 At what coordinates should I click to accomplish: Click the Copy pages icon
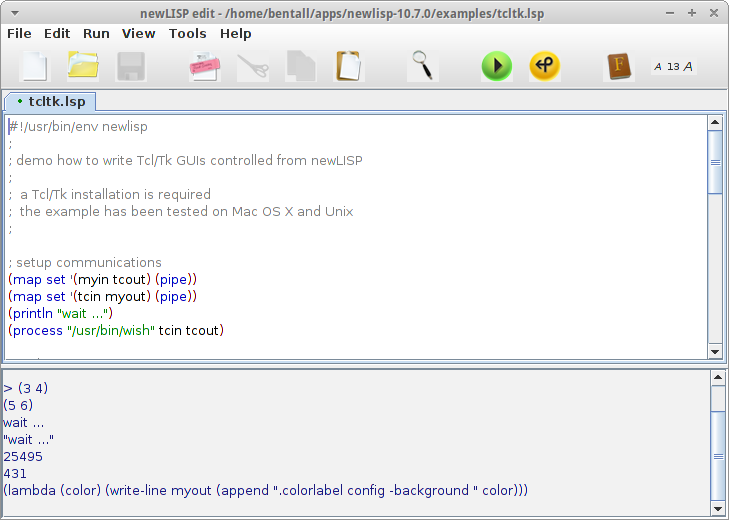(301, 67)
